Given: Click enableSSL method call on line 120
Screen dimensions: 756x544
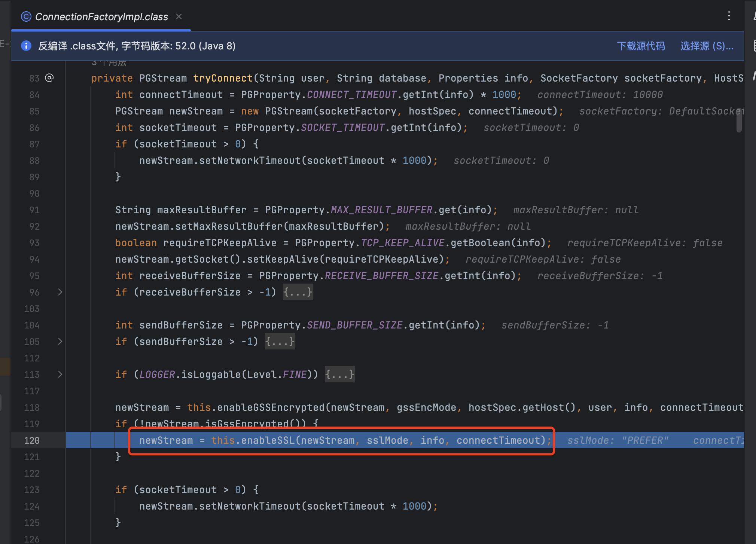Looking at the screenshot, I should pyautogui.click(x=268, y=440).
